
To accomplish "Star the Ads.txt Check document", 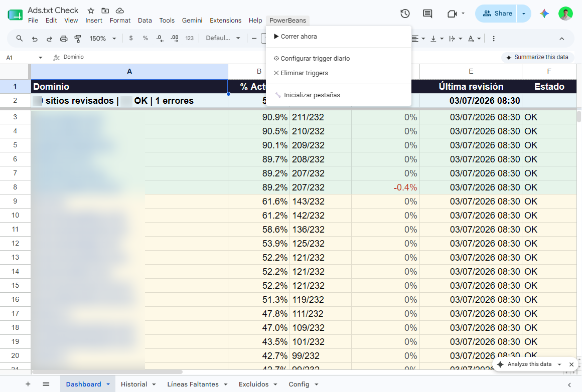I will (91, 11).
